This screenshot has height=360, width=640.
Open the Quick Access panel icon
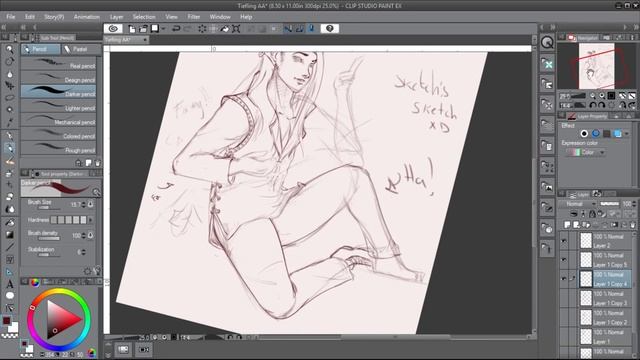tap(547, 42)
